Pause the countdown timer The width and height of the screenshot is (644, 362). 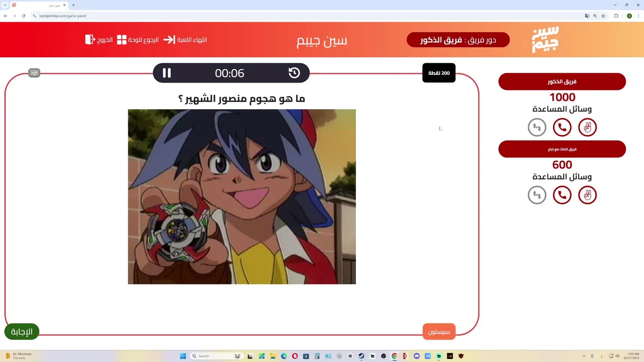pyautogui.click(x=167, y=73)
